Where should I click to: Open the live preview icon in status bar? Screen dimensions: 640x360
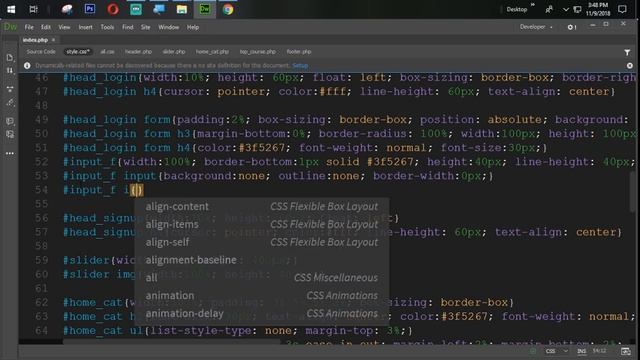(x=625, y=351)
